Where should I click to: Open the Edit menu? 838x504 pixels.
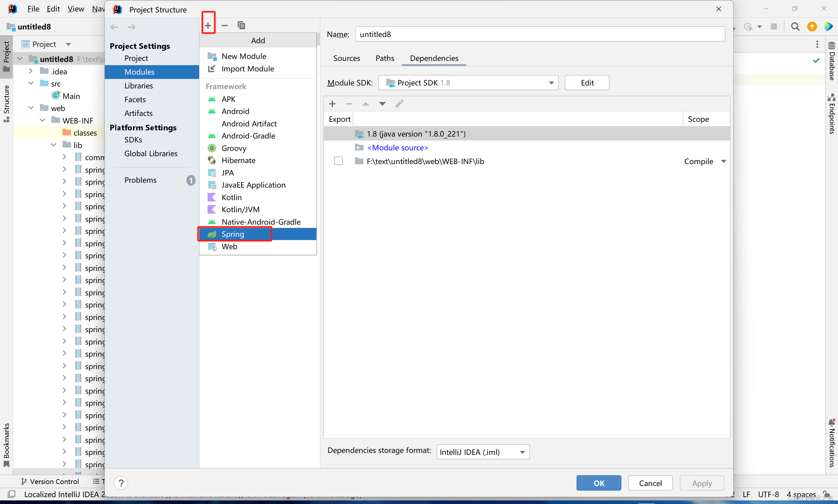53,9
